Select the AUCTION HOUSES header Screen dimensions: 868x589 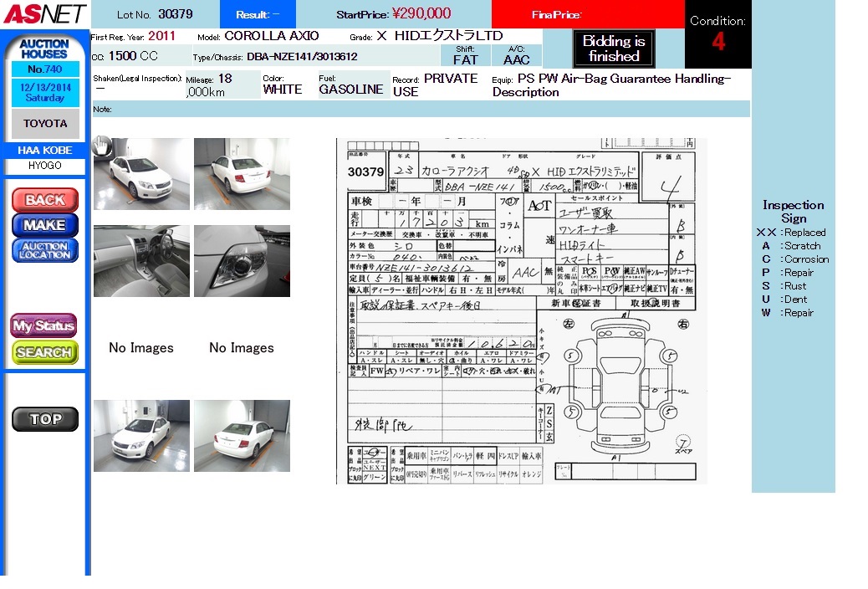coord(44,49)
